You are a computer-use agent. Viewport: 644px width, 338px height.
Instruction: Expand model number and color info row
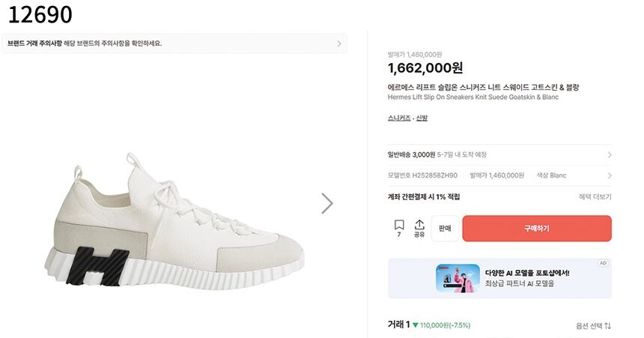tap(609, 175)
